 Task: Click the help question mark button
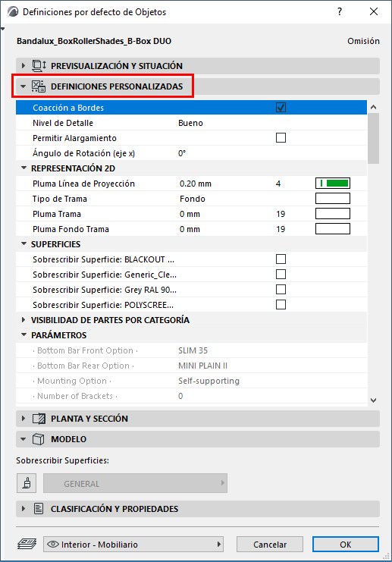[340, 11]
